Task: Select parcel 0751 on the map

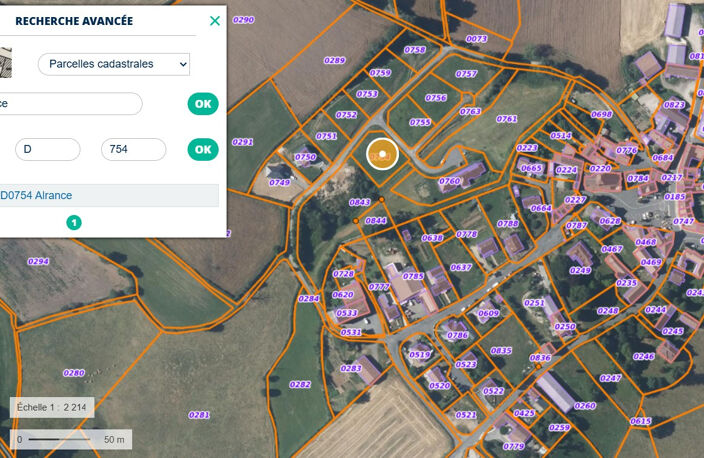Action: 326,136
